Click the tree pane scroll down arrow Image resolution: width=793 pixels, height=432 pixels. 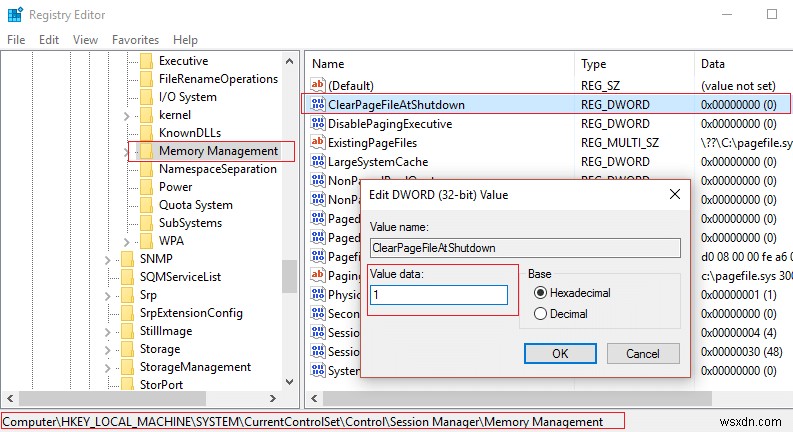coord(289,382)
